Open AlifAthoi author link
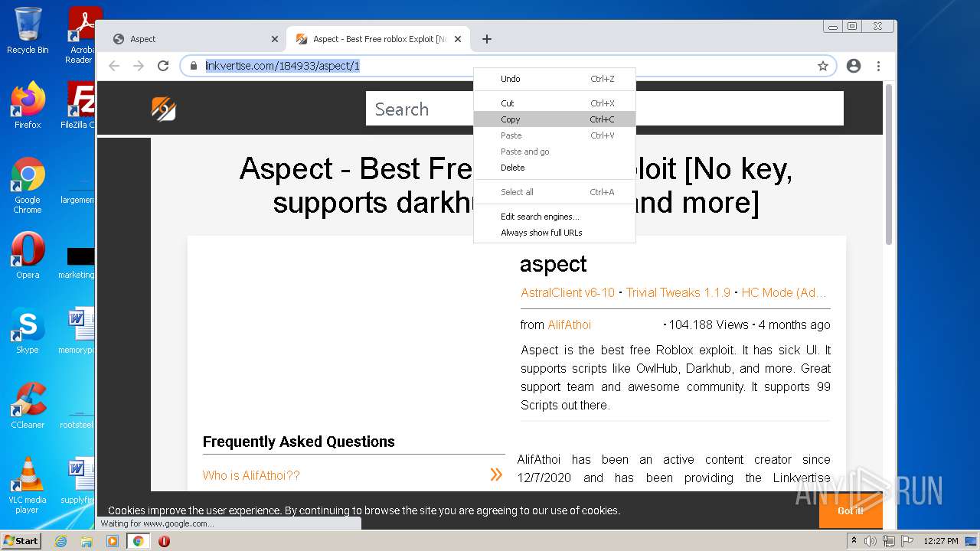The height and width of the screenshot is (551, 980). click(x=570, y=324)
